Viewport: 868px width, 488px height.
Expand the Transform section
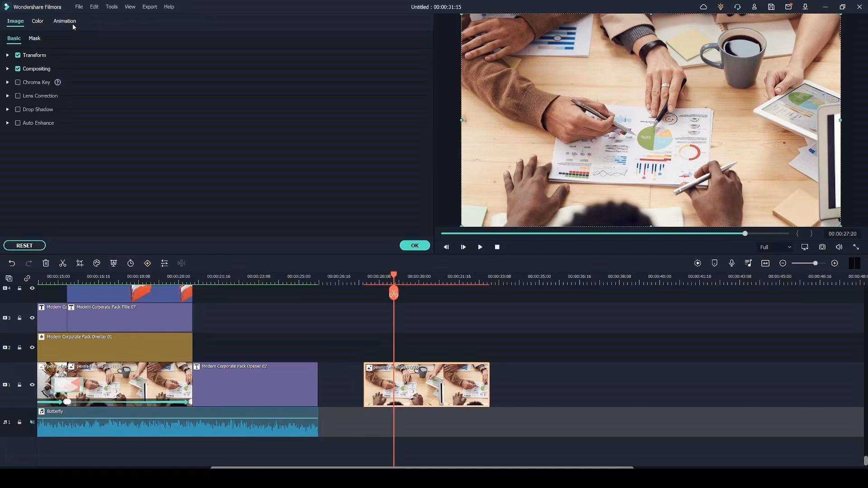[7, 55]
